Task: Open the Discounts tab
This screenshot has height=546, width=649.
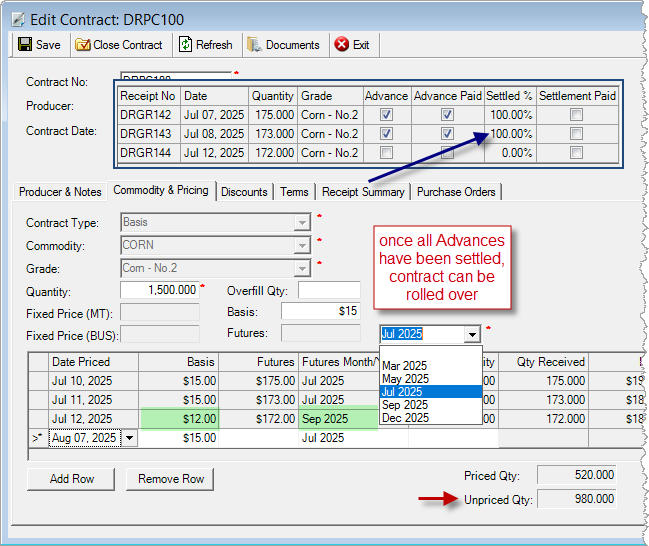Action: coord(244,192)
